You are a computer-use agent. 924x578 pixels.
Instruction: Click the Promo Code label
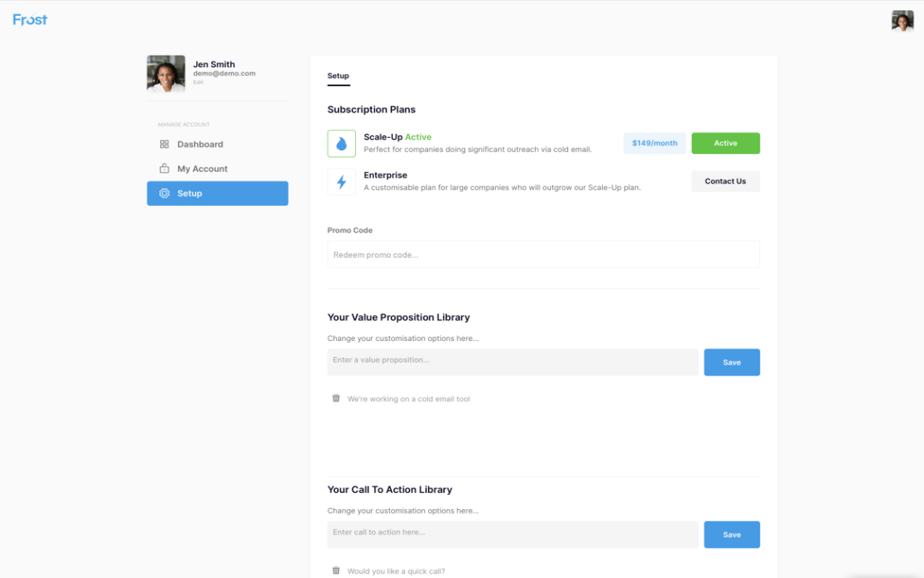pos(350,230)
